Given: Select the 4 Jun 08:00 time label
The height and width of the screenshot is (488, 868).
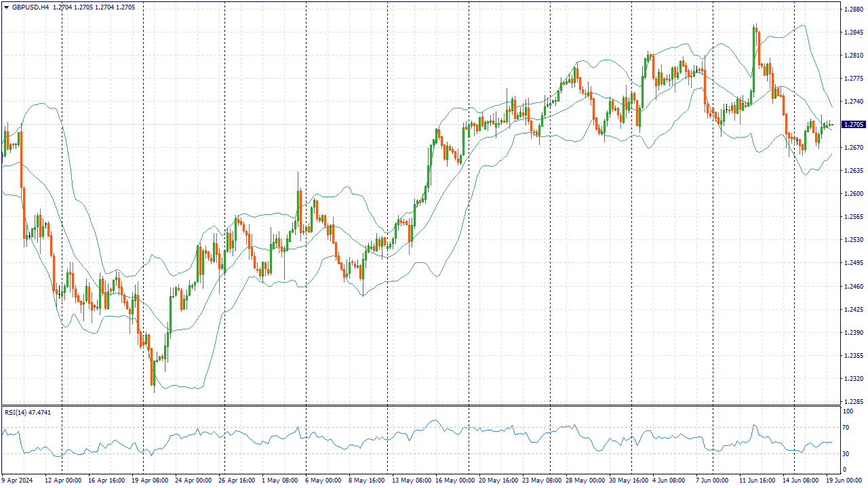Looking at the screenshot, I should [668, 480].
